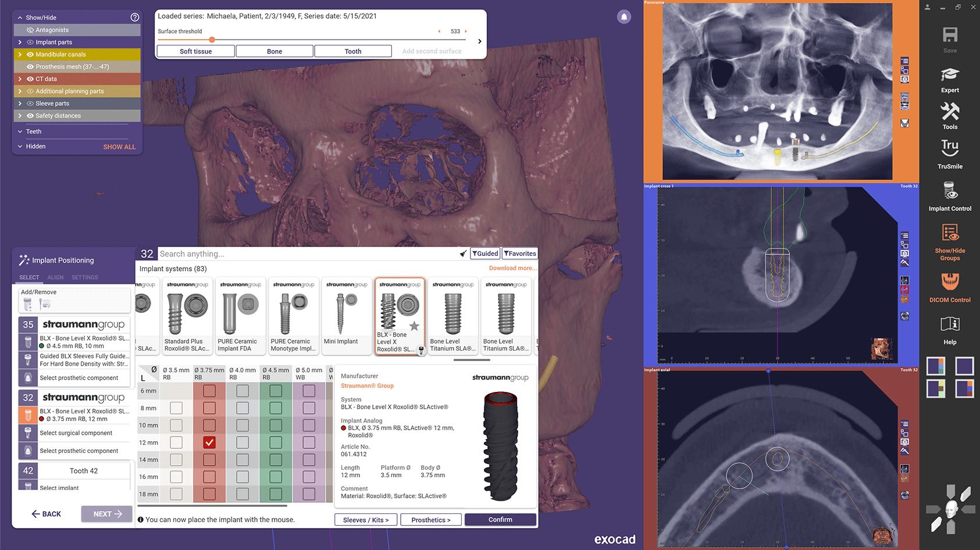Click the Implant Positioning wizard wand icon

24,260
